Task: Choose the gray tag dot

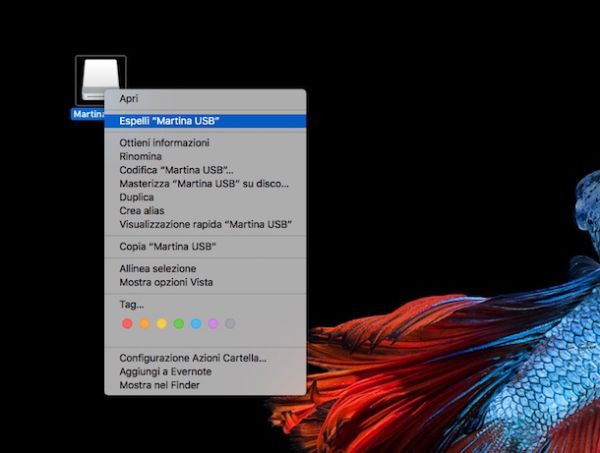Action: [230, 324]
